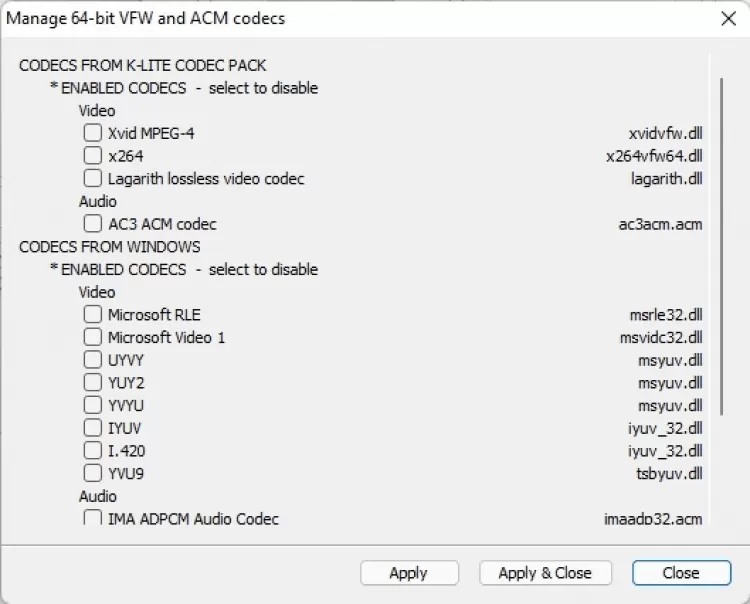Click the Apply button
Screen dimensions: 750x604
408,573
